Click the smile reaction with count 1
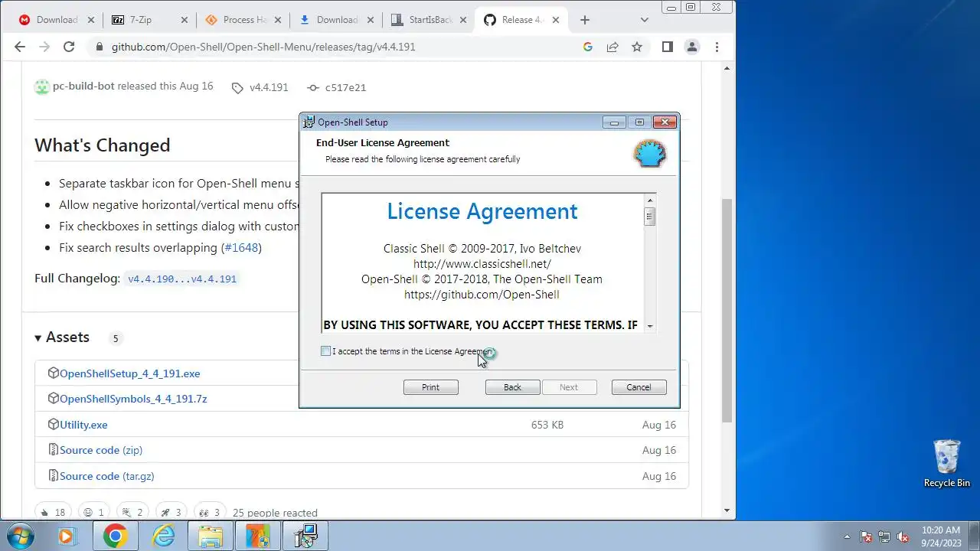The width and height of the screenshot is (980, 551). click(93, 513)
